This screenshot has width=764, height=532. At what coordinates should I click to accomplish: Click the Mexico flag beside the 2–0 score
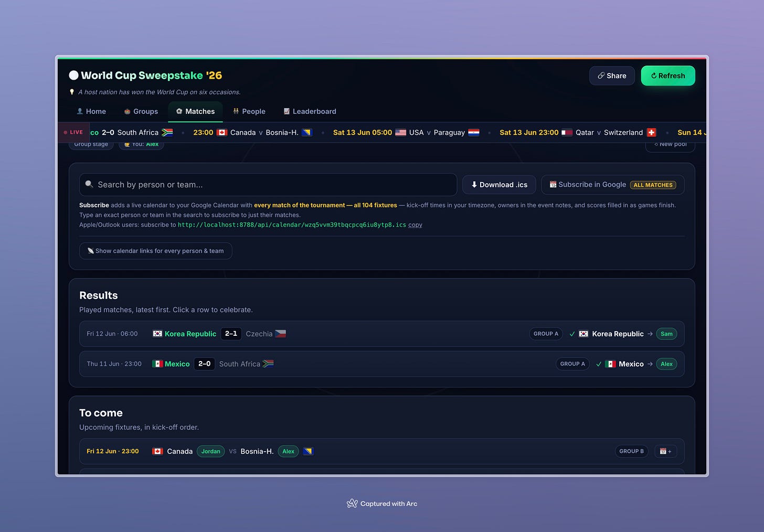pyautogui.click(x=157, y=364)
